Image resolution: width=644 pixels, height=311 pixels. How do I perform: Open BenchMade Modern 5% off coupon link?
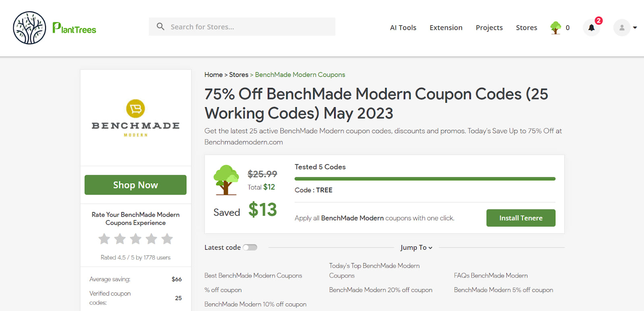tap(504, 290)
